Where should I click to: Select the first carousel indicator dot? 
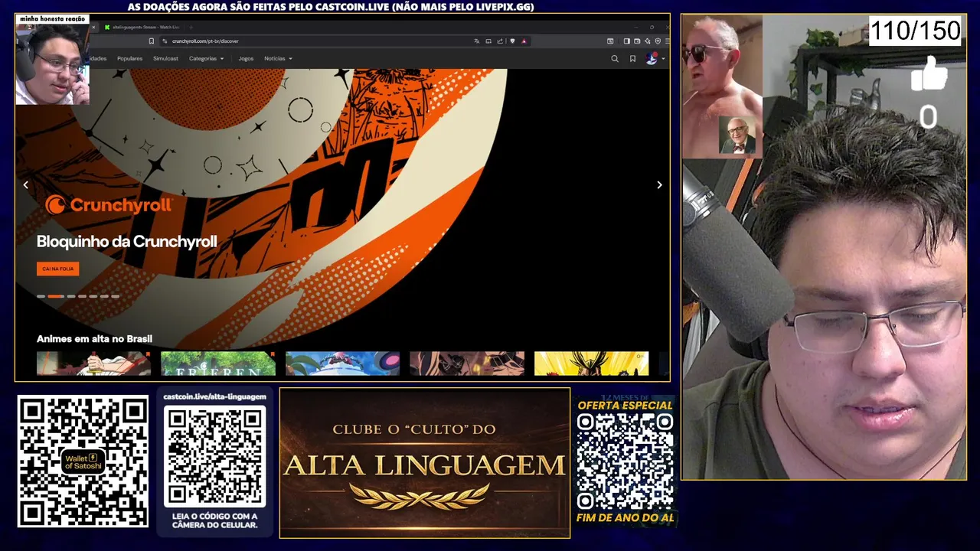(41, 296)
